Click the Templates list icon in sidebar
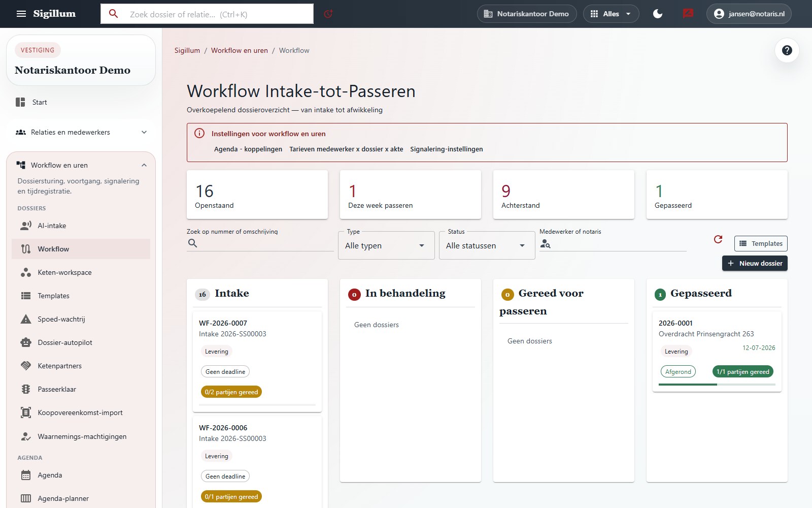This screenshot has width=812, height=508. [26, 296]
